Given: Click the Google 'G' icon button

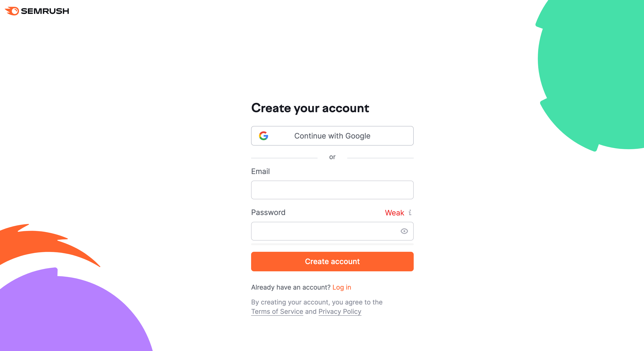Looking at the screenshot, I should coord(263,136).
